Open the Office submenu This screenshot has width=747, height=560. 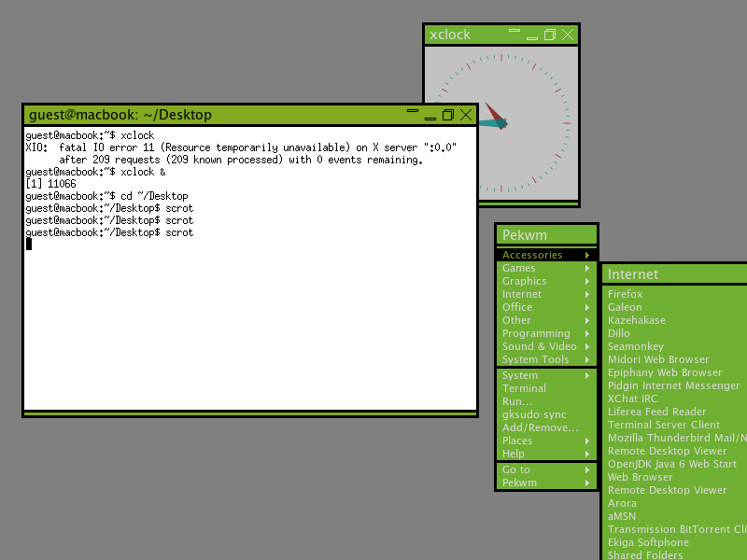[546, 307]
